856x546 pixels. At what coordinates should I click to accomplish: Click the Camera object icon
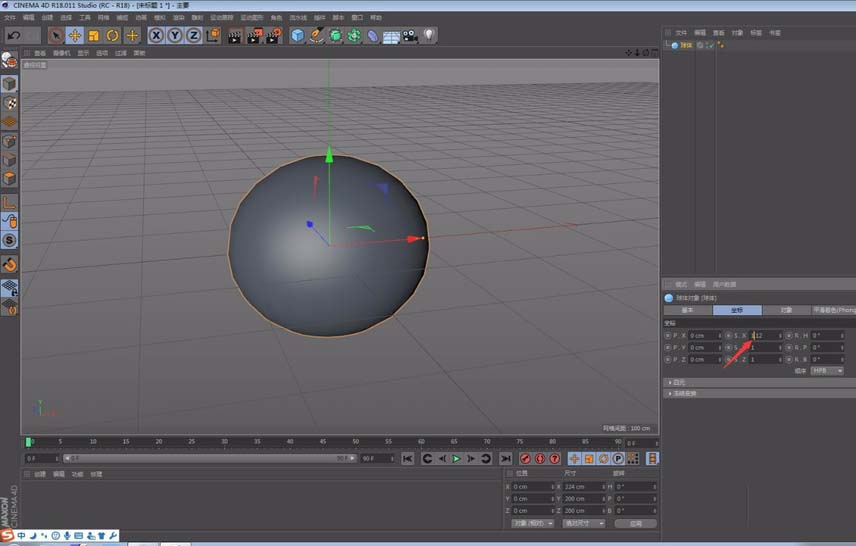(410, 36)
